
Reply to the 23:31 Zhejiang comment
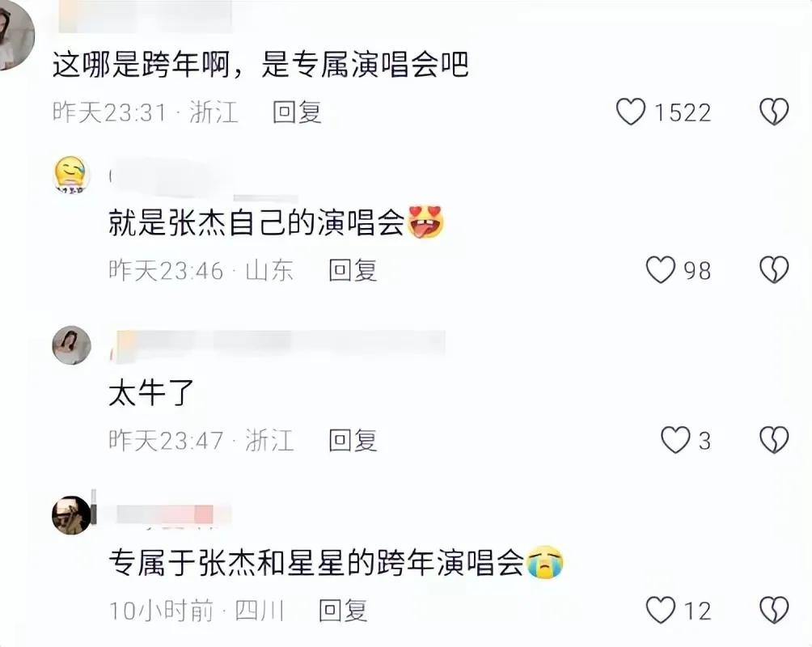(x=298, y=112)
